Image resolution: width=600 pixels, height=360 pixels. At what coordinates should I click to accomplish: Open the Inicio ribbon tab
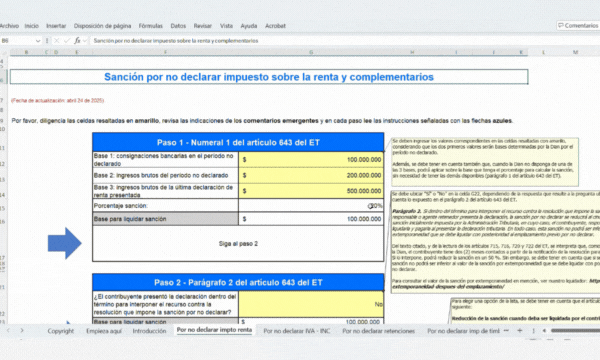32,26
